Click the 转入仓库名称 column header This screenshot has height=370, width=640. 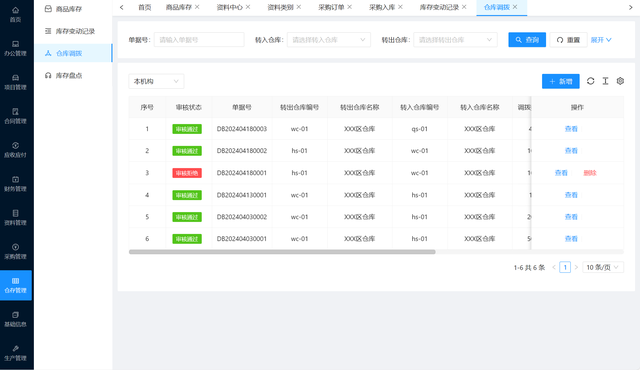click(x=480, y=107)
